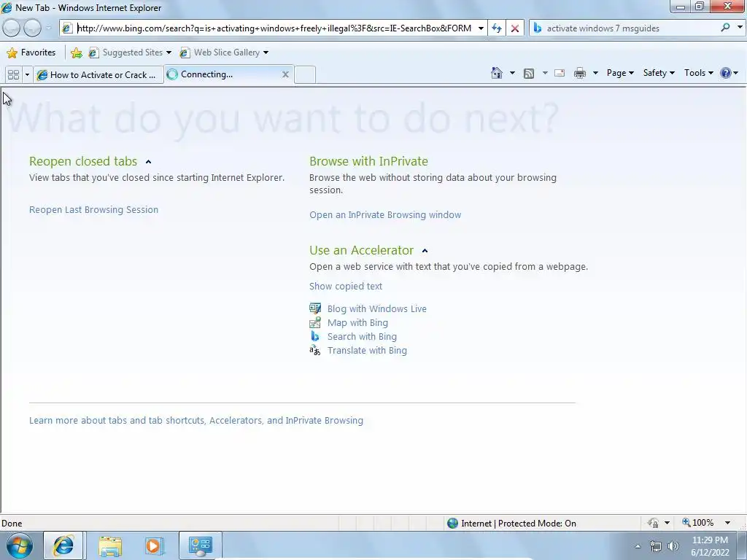Image resolution: width=747 pixels, height=560 pixels.
Task: Expand the zoom level dropdown arrow
Action: point(727,523)
